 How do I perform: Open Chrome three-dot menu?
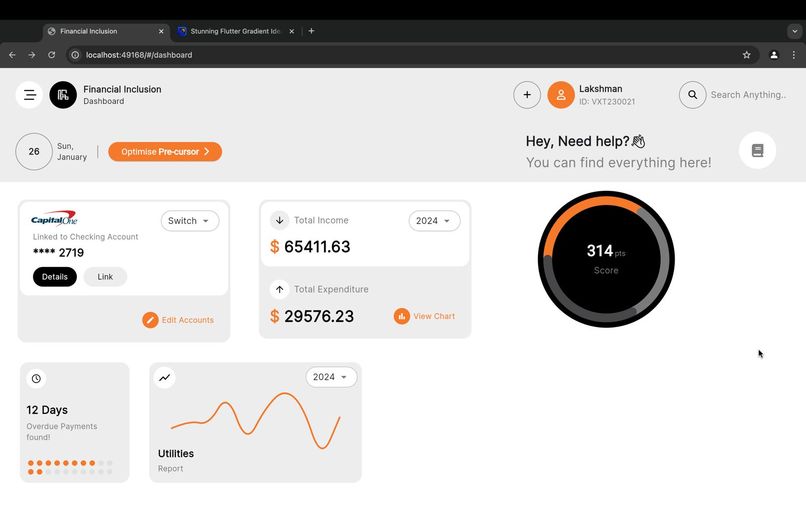794,55
